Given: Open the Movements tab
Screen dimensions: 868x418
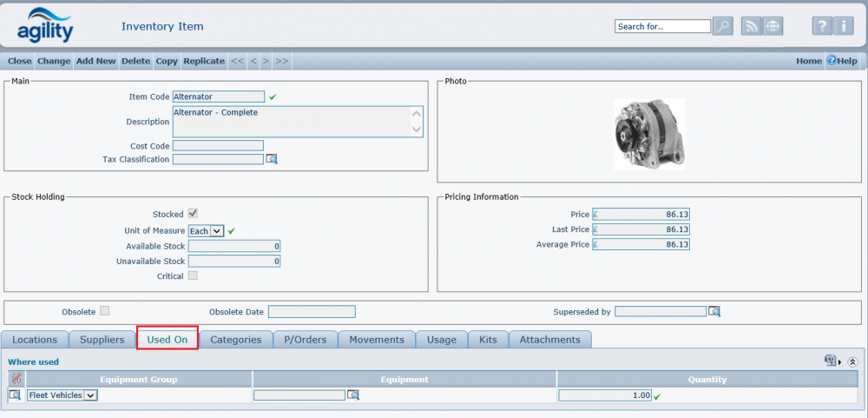Looking at the screenshot, I should pos(377,340).
